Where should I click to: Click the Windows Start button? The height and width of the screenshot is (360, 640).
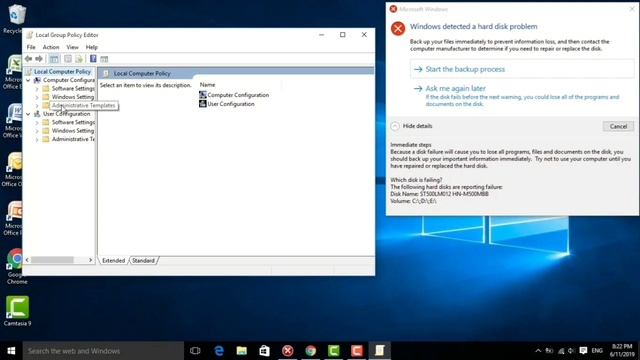pos(11,351)
